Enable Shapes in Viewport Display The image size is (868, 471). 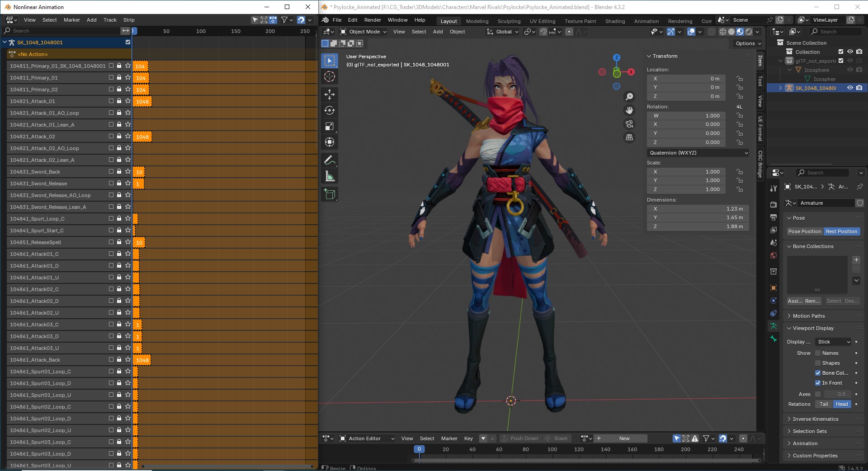pyautogui.click(x=818, y=363)
